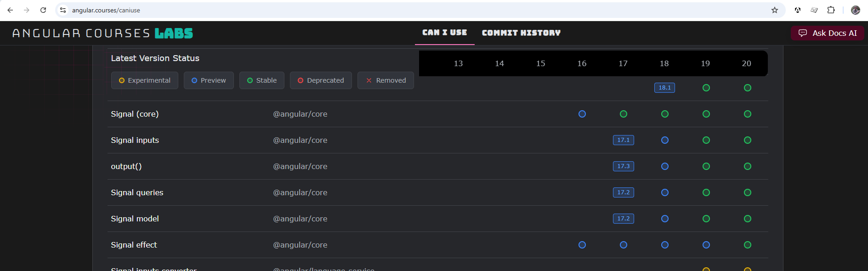This screenshot has height=271, width=868.
Task: Click Signal effect preview circle for v19
Action: [706, 245]
